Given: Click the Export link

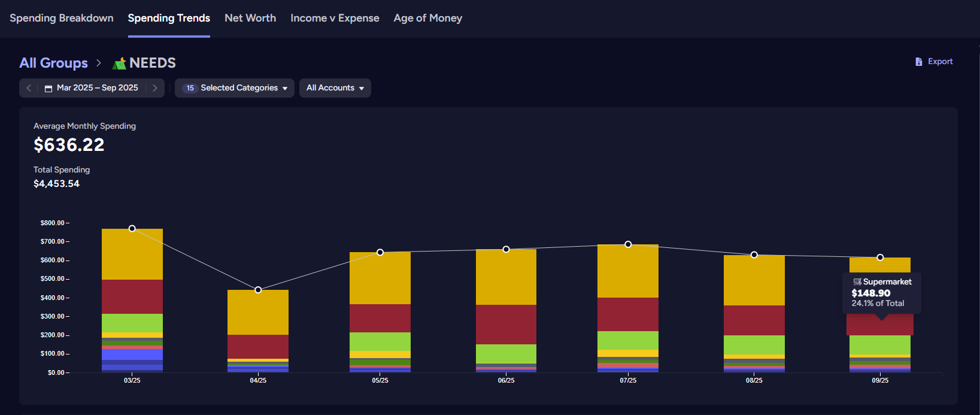Looking at the screenshot, I should (x=940, y=62).
